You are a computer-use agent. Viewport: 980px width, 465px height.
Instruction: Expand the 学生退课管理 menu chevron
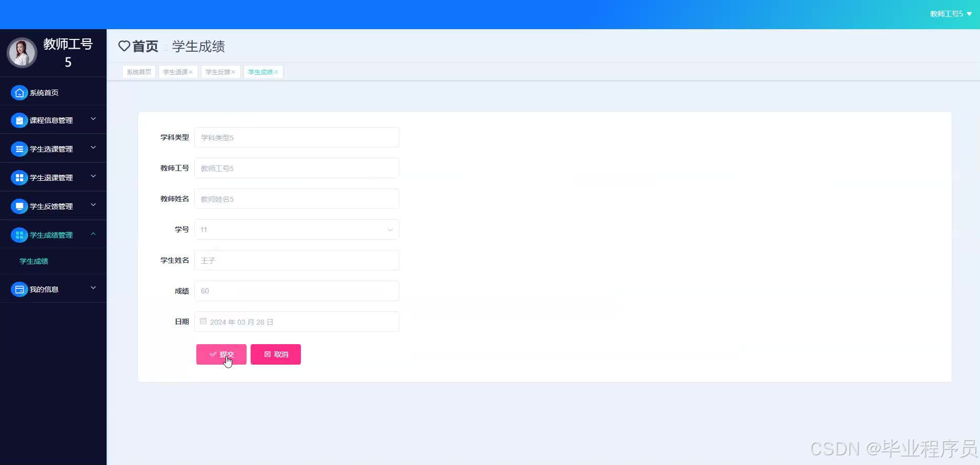click(93, 176)
